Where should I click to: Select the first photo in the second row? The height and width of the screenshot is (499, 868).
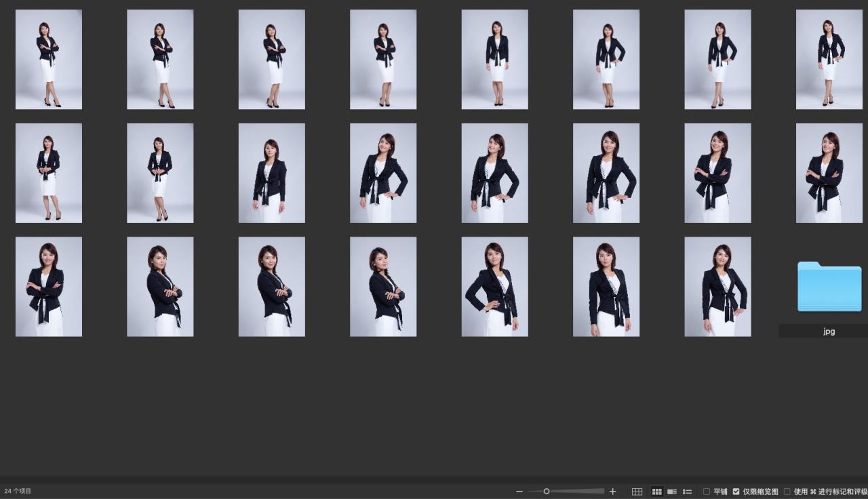[49, 173]
